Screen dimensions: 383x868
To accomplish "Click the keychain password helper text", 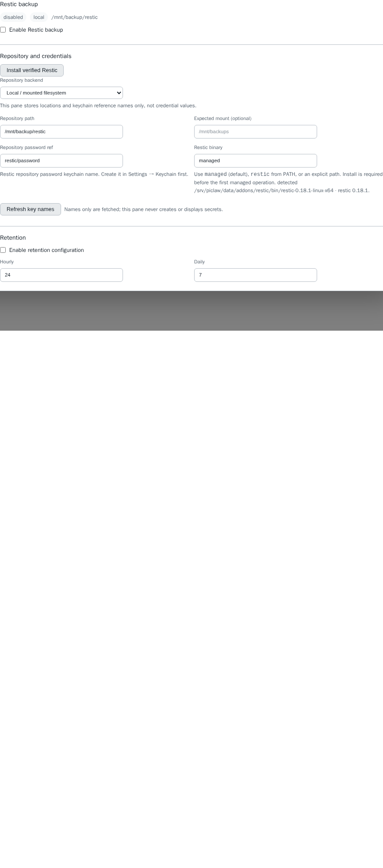I will pos(94,174).
